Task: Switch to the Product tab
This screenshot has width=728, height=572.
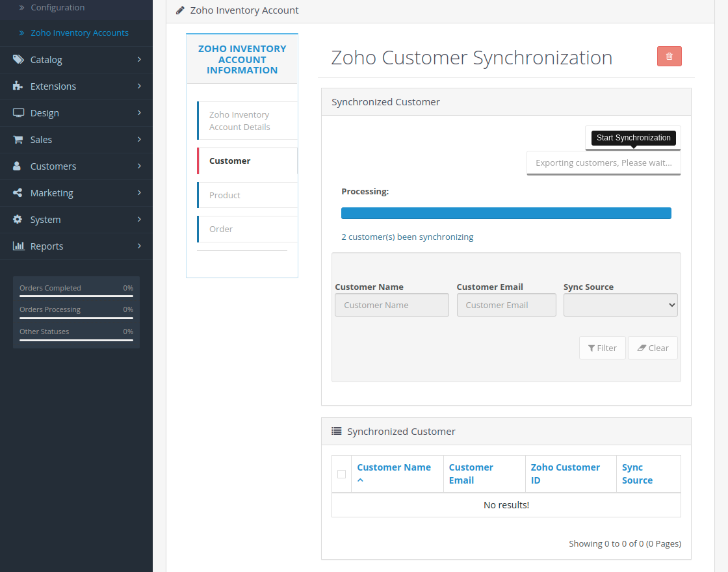Action: (224, 194)
